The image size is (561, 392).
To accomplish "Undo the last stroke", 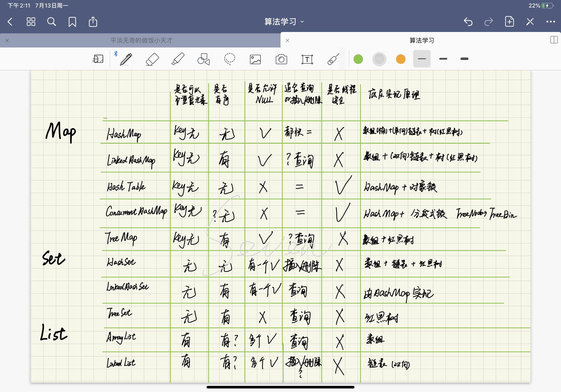I will coord(468,22).
